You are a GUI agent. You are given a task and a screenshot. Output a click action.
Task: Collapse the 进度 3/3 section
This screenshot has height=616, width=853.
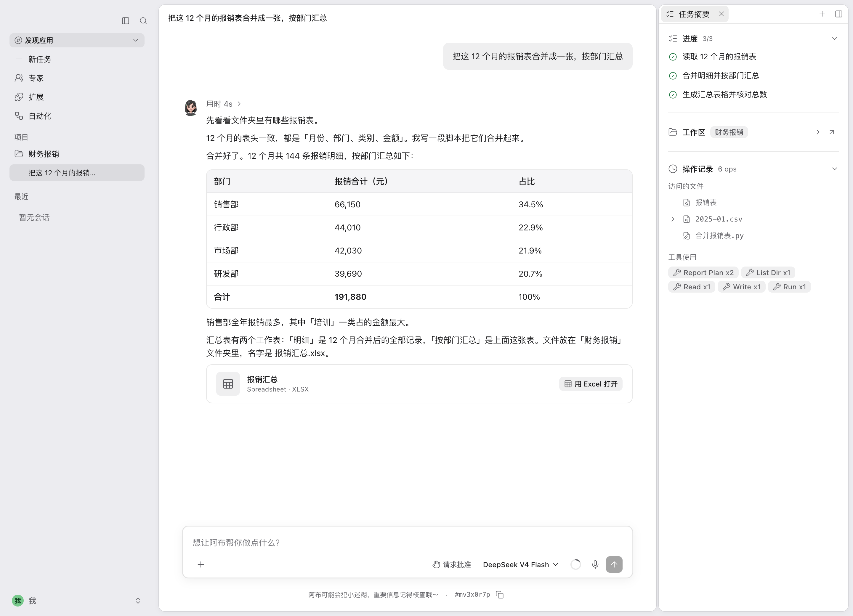835,39
